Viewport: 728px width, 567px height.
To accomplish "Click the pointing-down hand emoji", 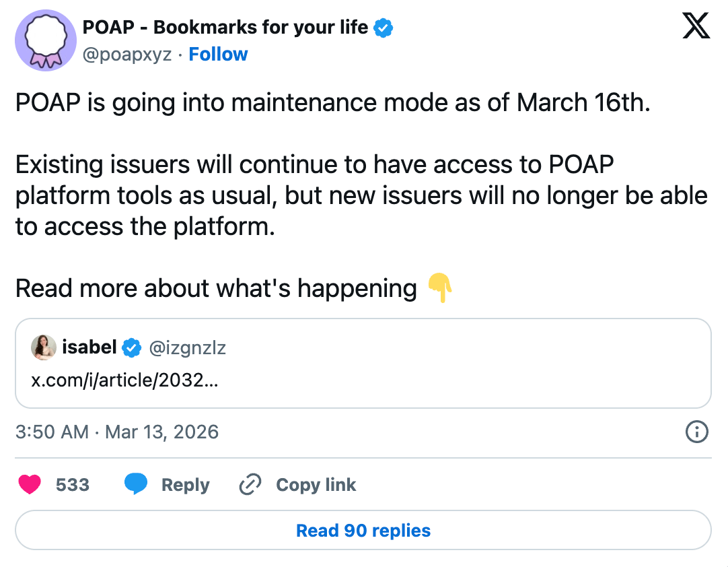I will [440, 288].
